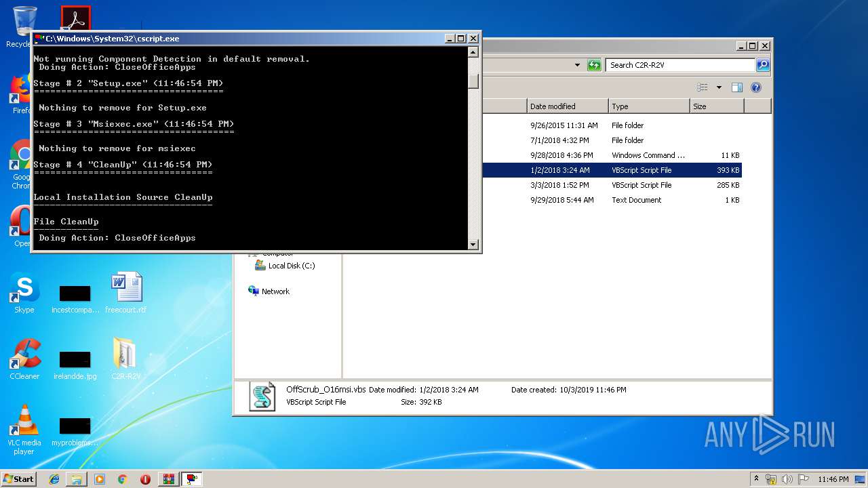Viewport: 868px width, 488px height.
Task: Click the cscript console scroll up arrow
Action: click(x=473, y=52)
